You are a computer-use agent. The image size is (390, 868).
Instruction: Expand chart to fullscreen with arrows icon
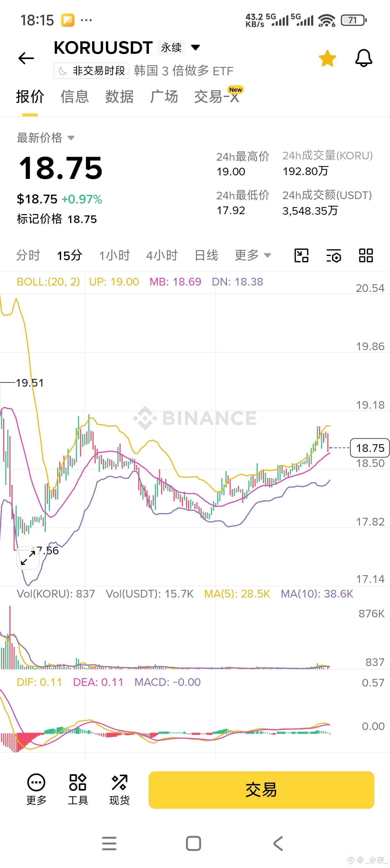28,558
